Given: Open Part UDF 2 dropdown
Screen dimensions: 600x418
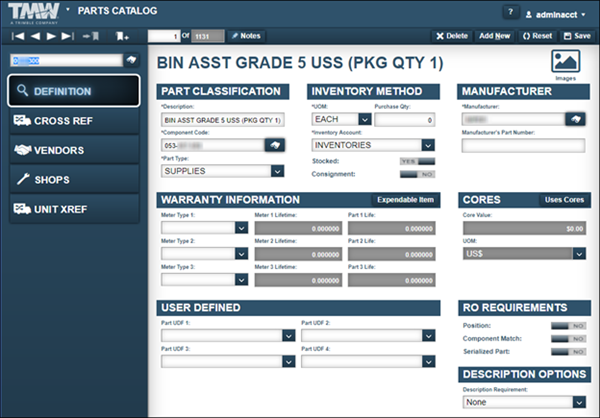Looking at the screenshot, I should [x=429, y=336].
